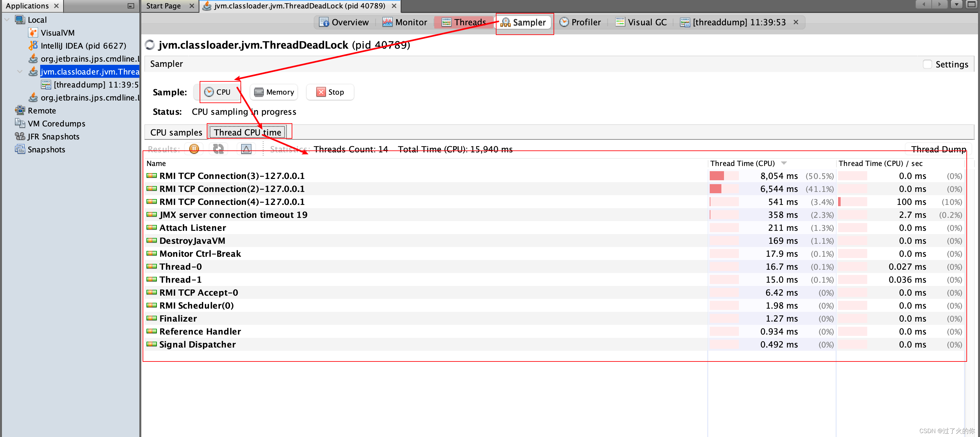Open the document list dropdown arrow
980x437 pixels.
[956, 5]
